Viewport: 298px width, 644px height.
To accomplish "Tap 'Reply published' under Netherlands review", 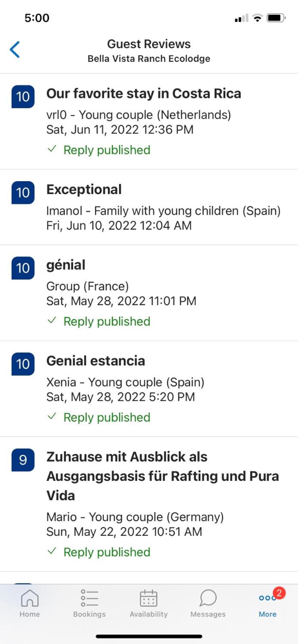I will click(107, 150).
